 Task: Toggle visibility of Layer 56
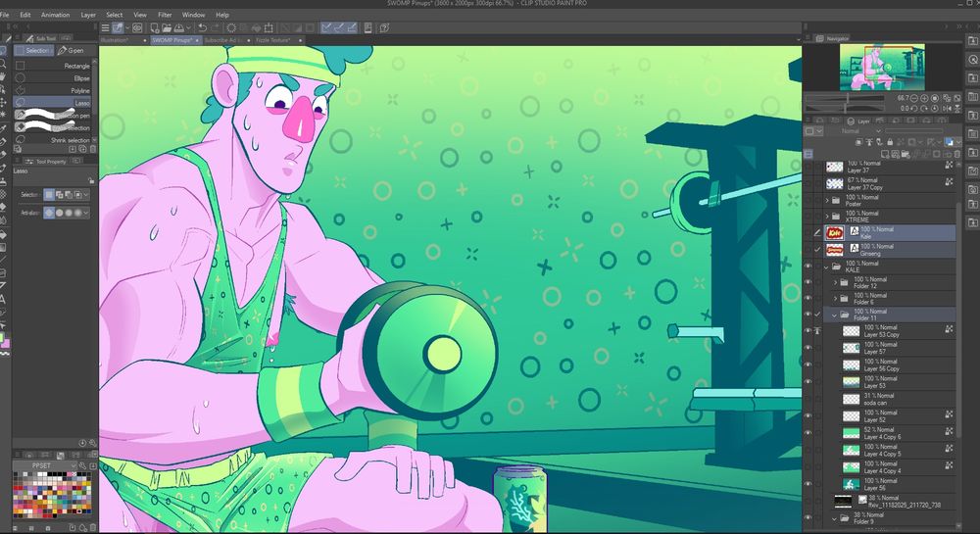pos(808,484)
